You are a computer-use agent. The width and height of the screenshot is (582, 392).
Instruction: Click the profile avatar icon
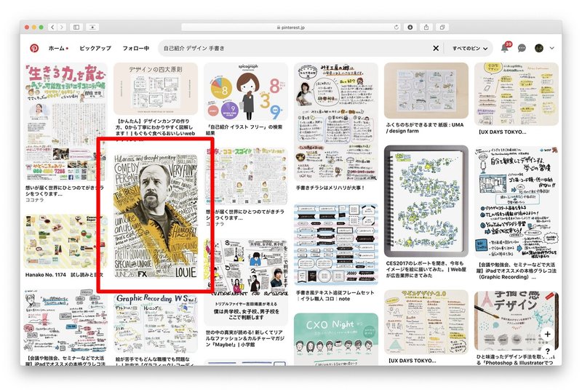(539, 48)
